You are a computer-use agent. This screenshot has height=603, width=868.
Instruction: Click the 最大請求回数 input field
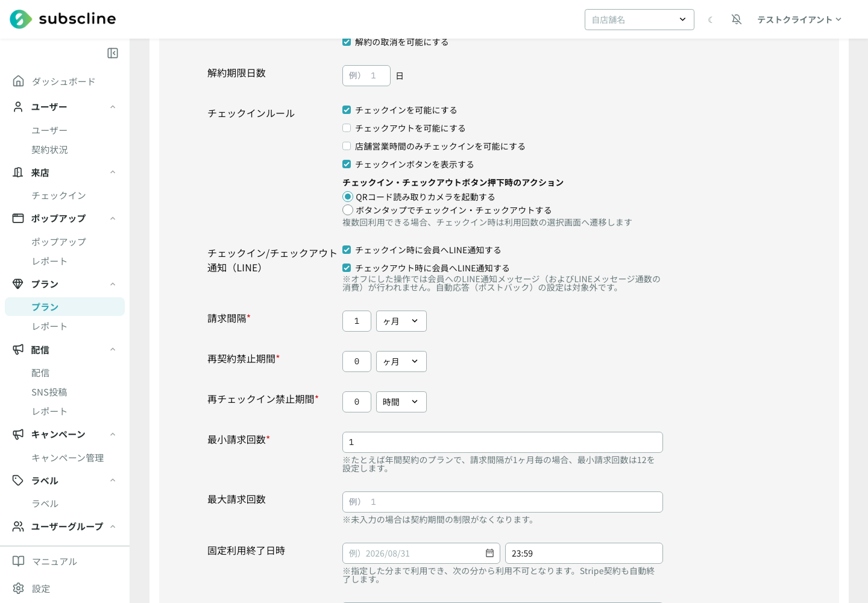point(503,502)
